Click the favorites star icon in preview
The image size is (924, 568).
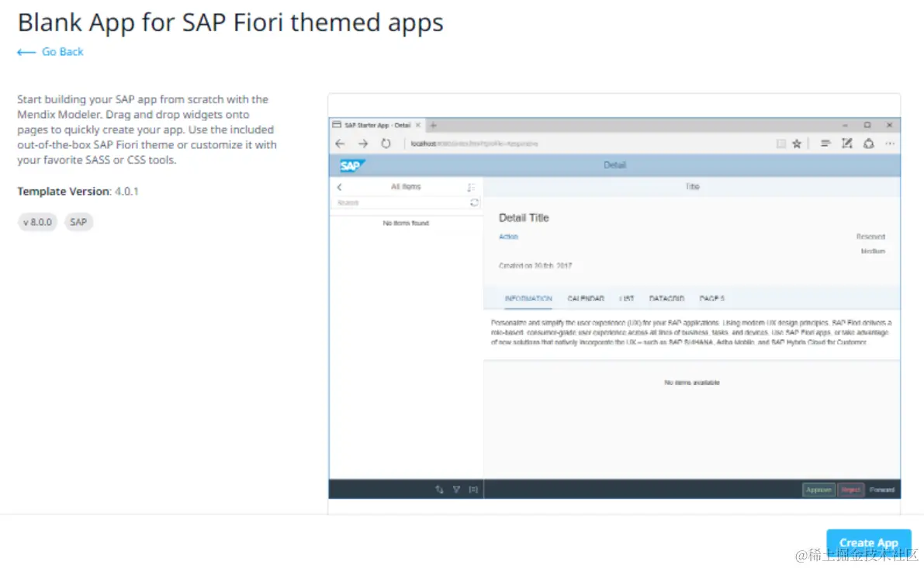point(797,144)
